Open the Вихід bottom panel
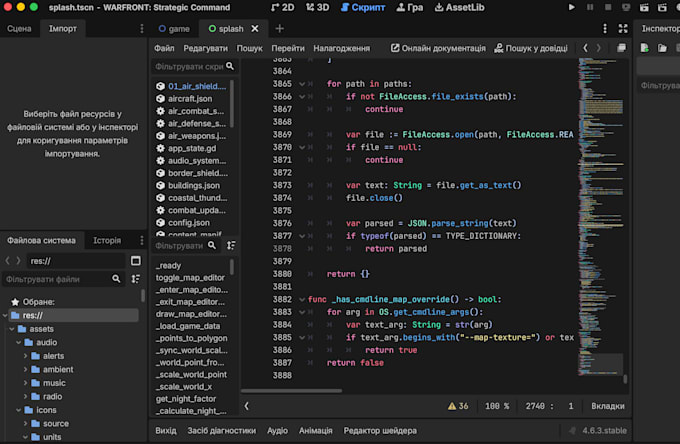Image resolution: width=680 pixels, height=444 pixels. [166, 431]
